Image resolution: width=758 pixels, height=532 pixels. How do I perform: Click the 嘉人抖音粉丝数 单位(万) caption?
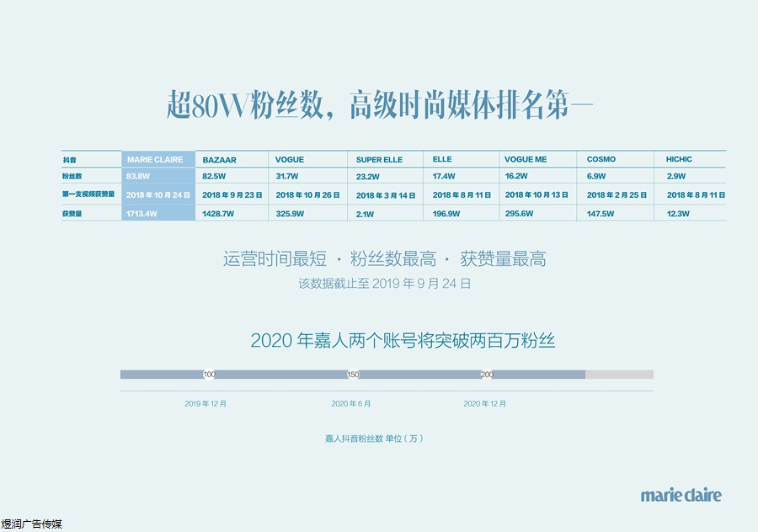374,439
